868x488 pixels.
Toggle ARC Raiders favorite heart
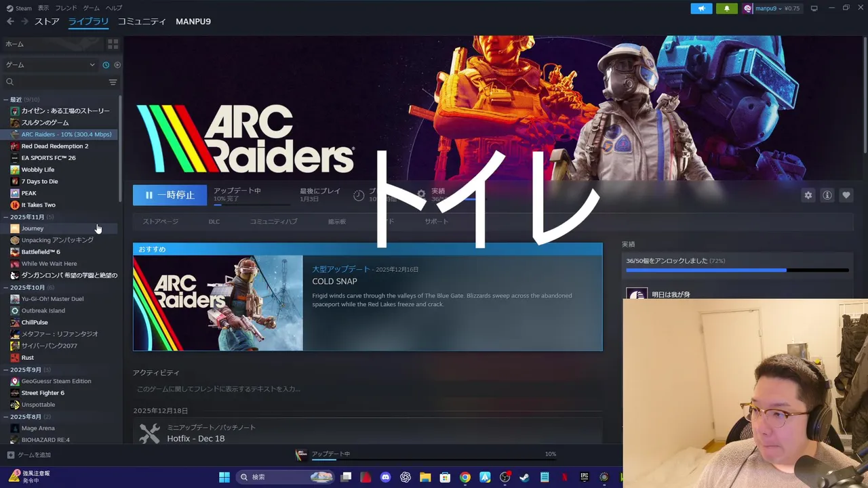pos(846,195)
